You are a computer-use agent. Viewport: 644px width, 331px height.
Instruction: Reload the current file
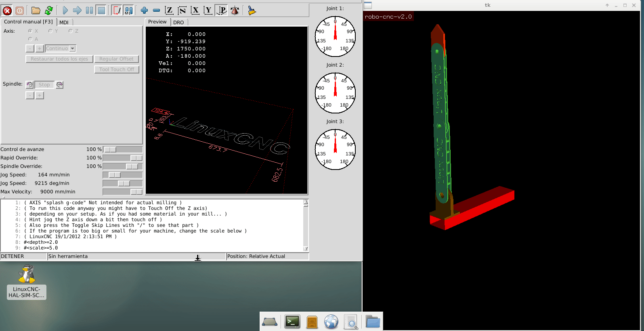point(48,10)
